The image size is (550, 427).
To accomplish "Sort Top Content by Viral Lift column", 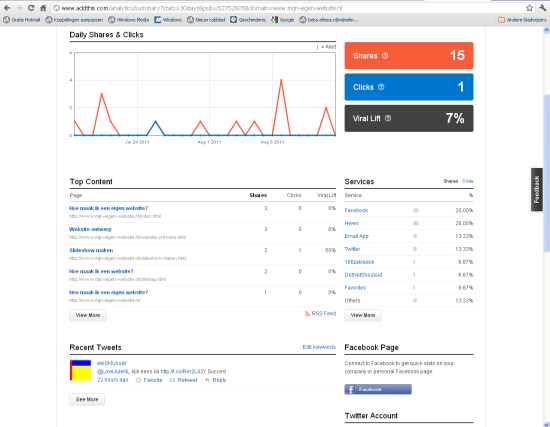I will pos(327,195).
